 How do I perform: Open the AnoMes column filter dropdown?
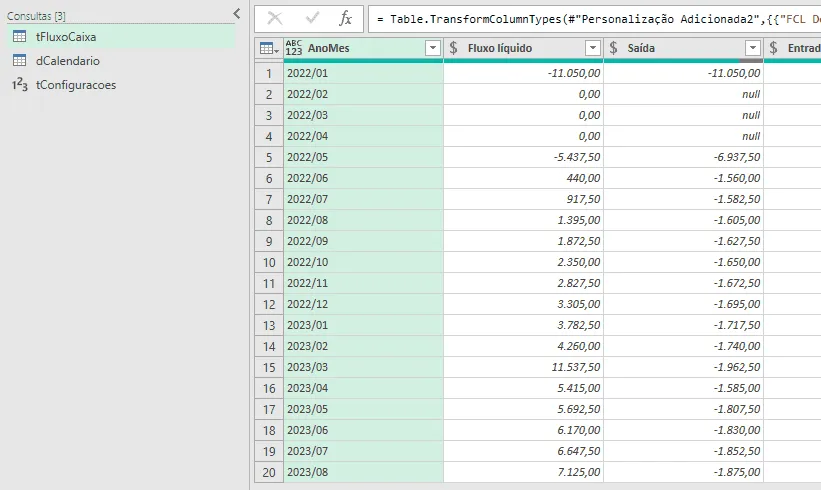(432, 48)
